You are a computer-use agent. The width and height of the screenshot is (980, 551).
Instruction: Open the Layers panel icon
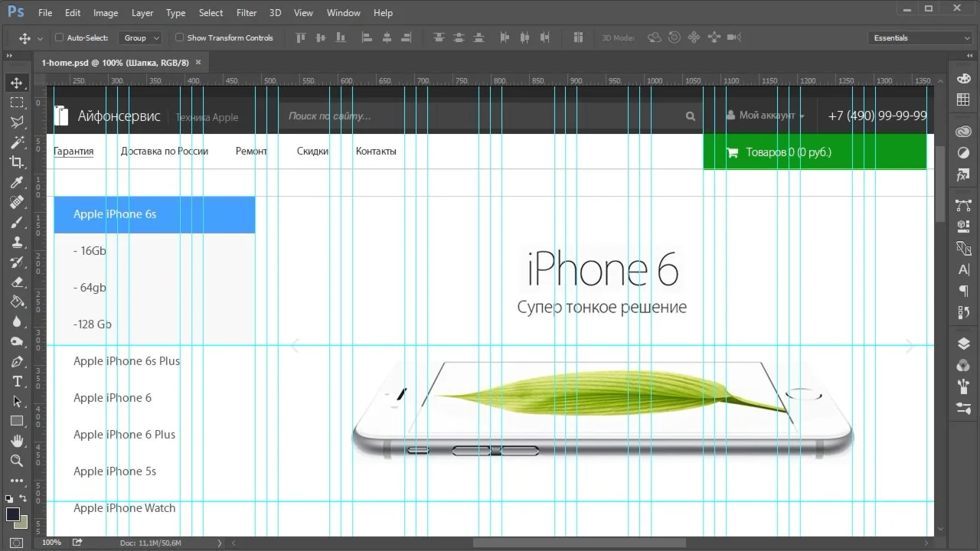(963, 344)
